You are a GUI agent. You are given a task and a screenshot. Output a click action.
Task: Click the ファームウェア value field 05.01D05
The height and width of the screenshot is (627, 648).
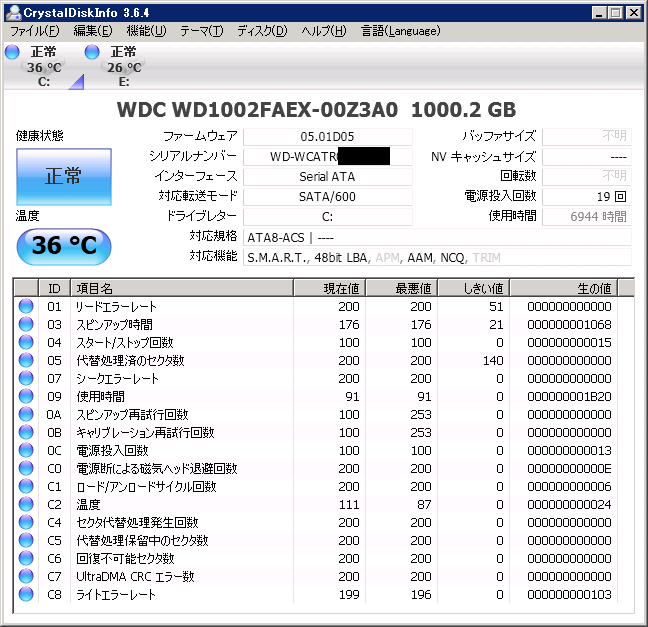tap(327, 136)
